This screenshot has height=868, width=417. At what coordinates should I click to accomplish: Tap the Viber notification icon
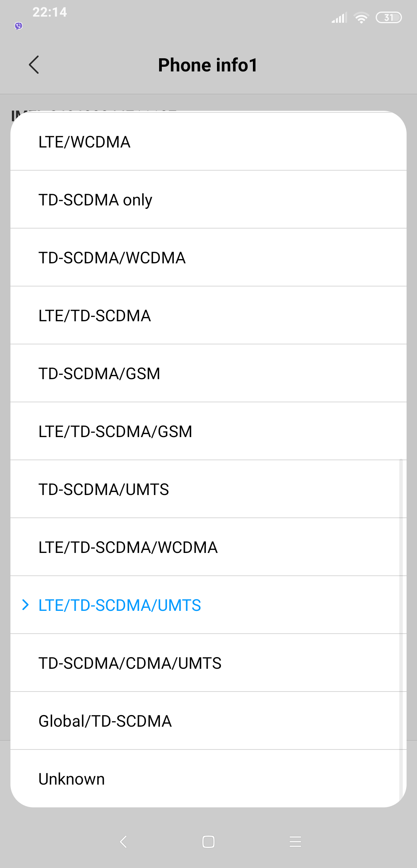pos(19,26)
